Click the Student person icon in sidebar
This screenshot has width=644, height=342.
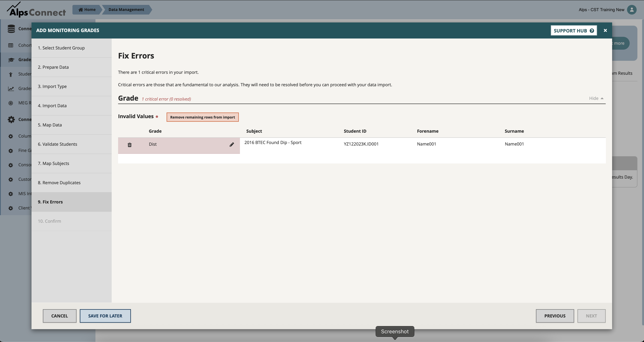point(11,74)
